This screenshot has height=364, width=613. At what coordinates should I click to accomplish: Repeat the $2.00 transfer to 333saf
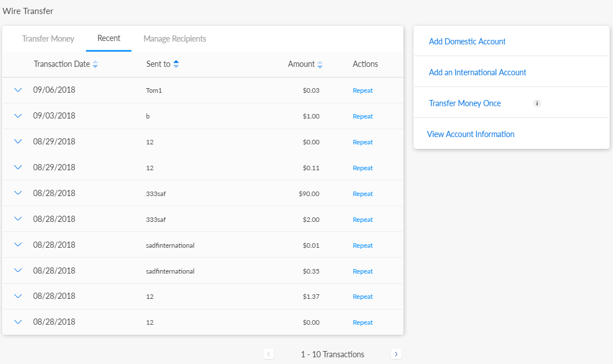[362, 220]
